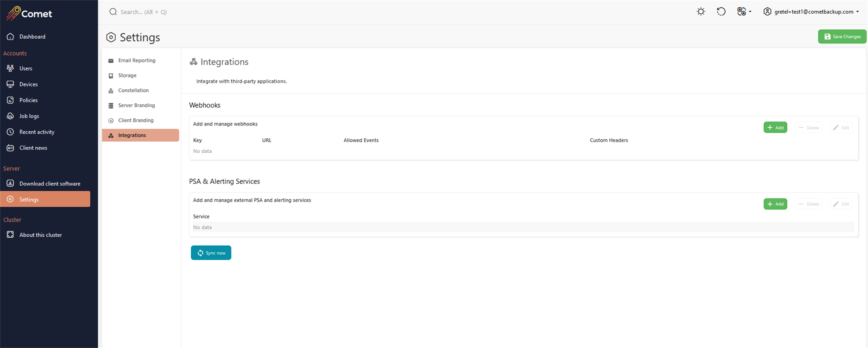This screenshot has width=868, height=348.
Task: Open the Dashboard from the sidebar
Action: (32, 37)
